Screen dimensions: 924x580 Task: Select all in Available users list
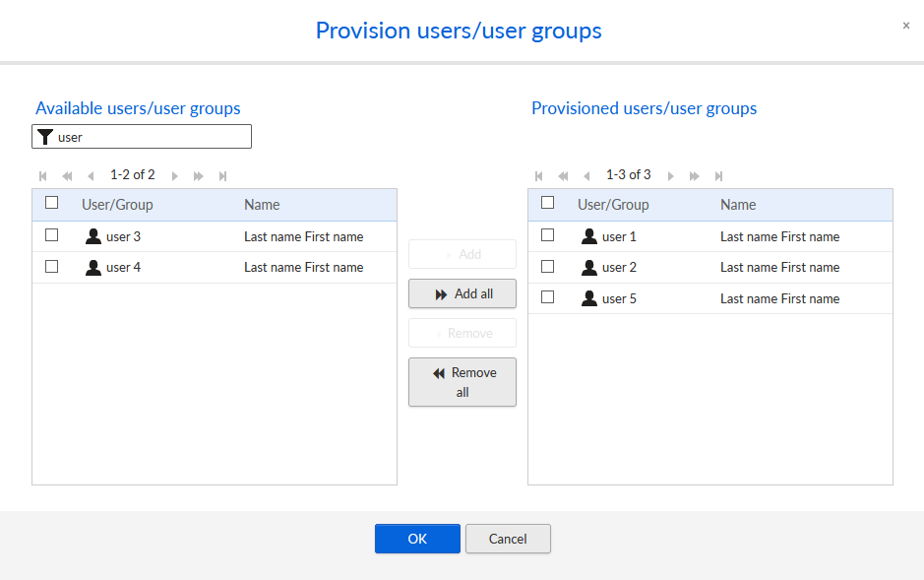52,203
